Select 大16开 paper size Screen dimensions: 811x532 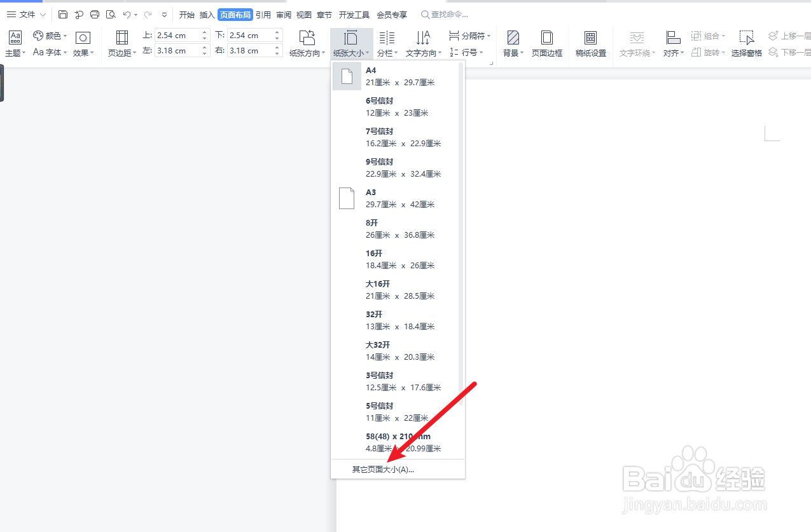tap(395, 290)
